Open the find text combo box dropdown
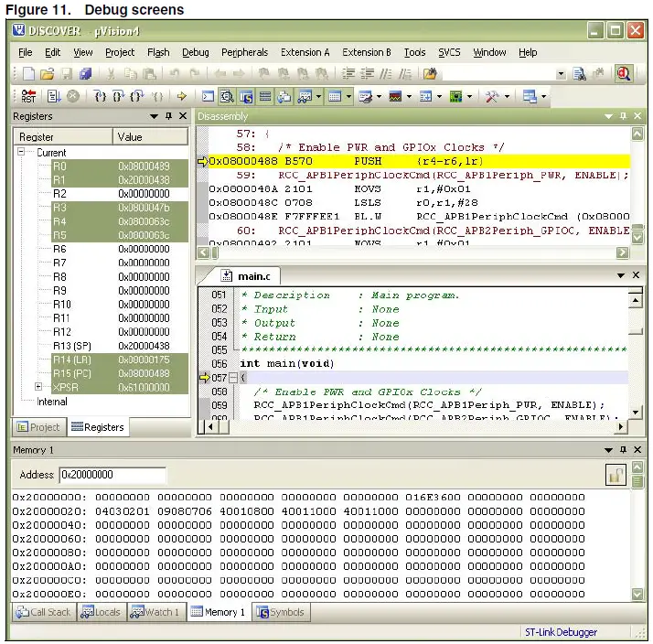Viewport: 653px width, 644px height. click(561, 75)
